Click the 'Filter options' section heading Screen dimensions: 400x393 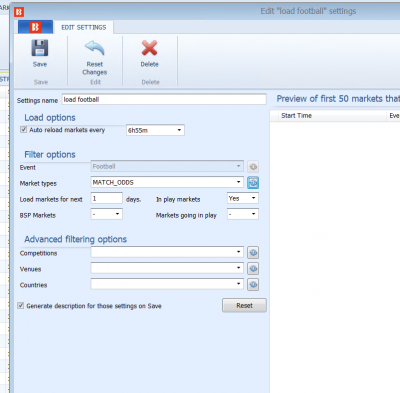(x=50, y=154)
